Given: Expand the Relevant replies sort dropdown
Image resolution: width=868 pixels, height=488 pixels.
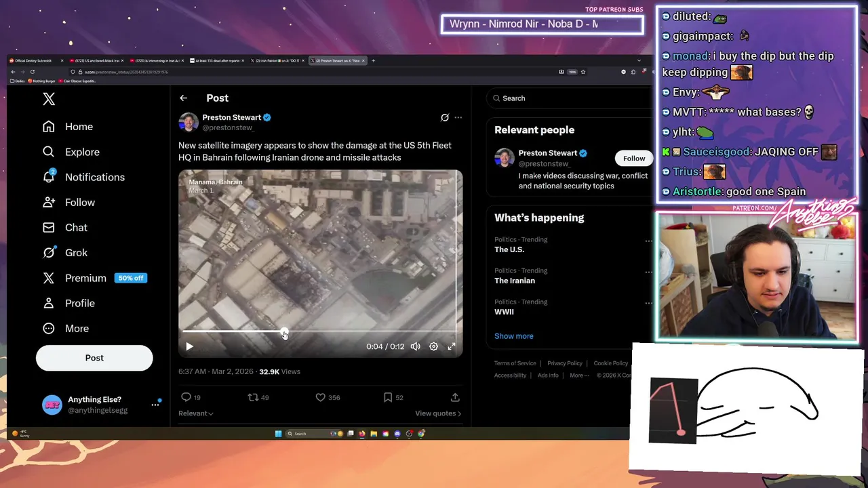Looking at the screenshot, I should click(196, 413).
